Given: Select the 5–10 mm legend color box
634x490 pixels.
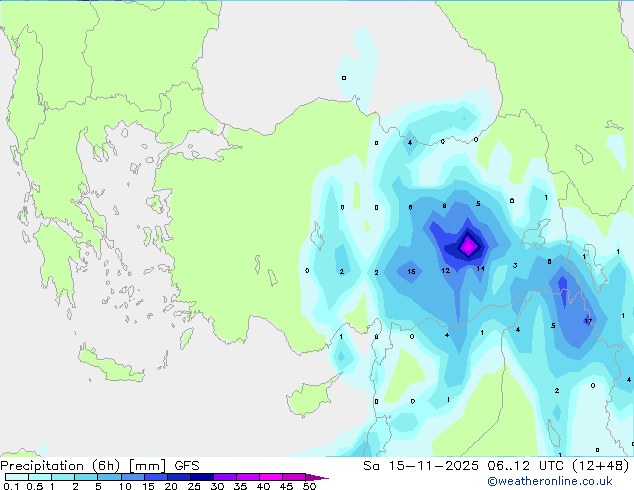Looking at the screenshot, I should (109, 477).
